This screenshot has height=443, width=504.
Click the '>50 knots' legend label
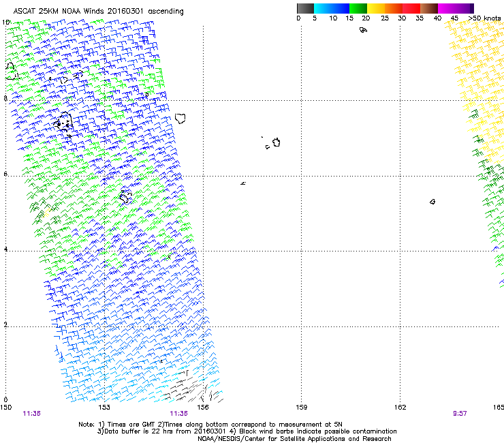pos(484,18)
